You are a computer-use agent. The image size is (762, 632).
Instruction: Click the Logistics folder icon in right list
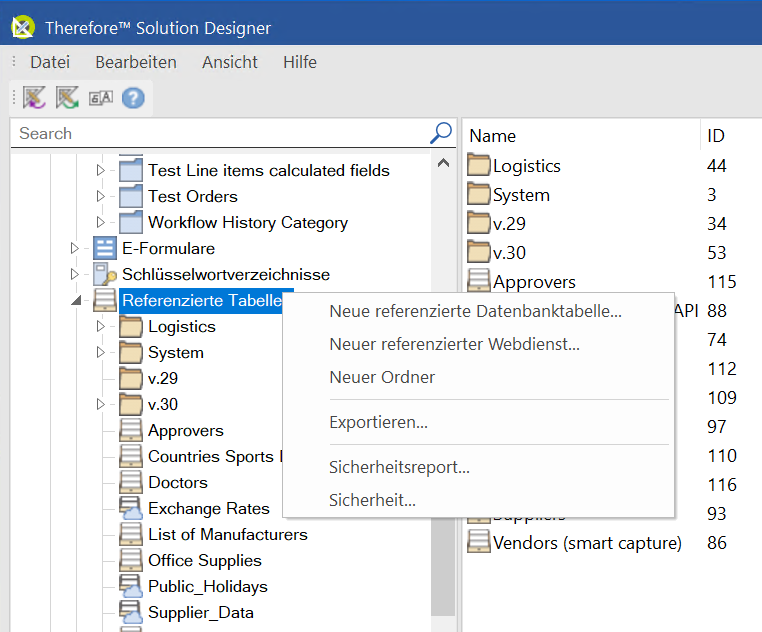[479, 165]
